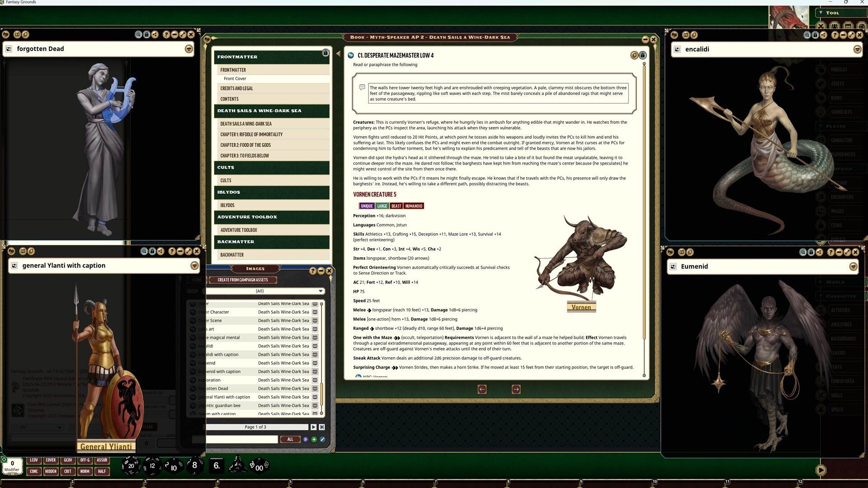Open the (All) group filter dropdown
This screenshot has width=868, height=488.
321,291
